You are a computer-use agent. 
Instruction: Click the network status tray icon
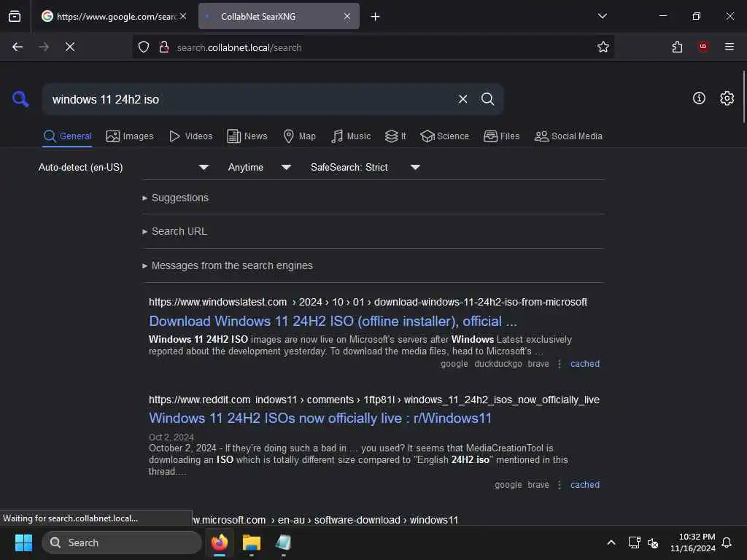(x=634, y=542)
